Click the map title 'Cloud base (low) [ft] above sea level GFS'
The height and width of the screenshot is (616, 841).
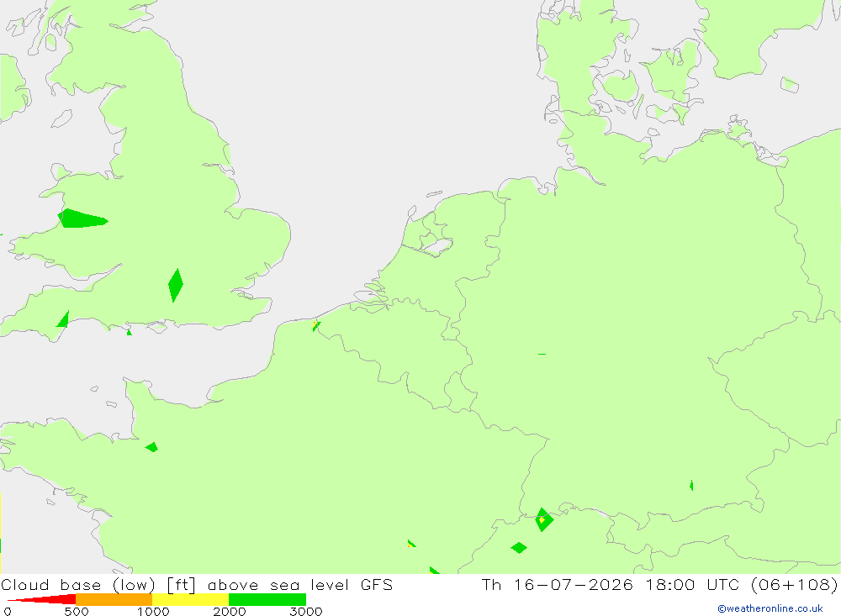click(x=197, y=584)
